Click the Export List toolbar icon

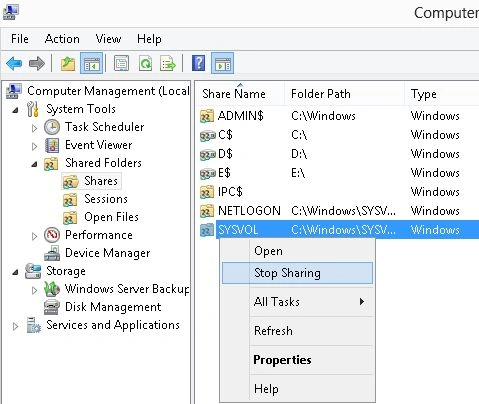(168, 63)
